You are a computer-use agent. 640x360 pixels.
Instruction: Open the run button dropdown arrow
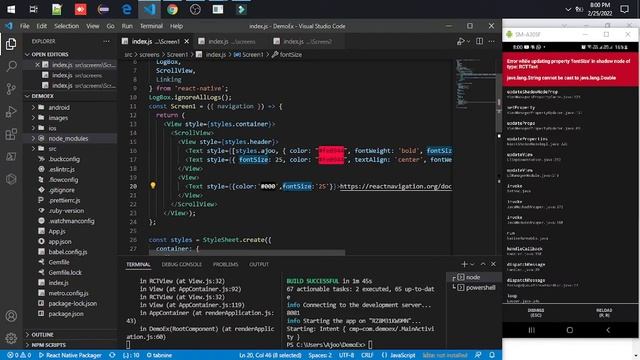[468, 41]
